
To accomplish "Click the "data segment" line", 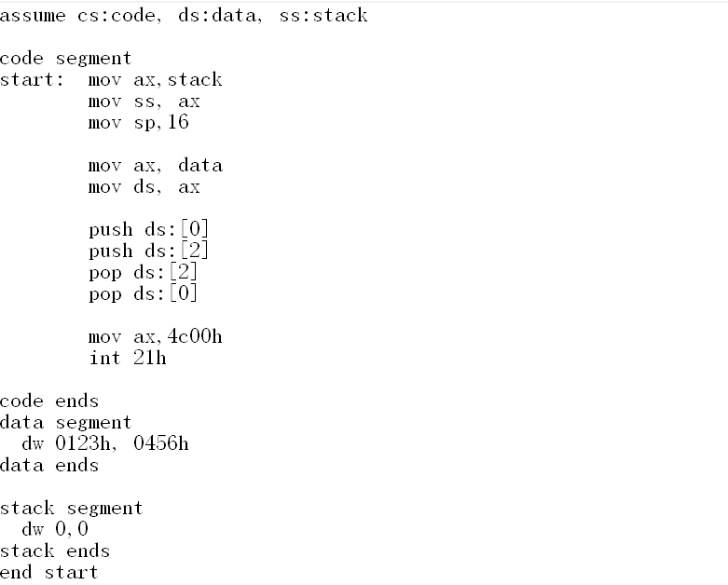I will click(x=65, y=423).
